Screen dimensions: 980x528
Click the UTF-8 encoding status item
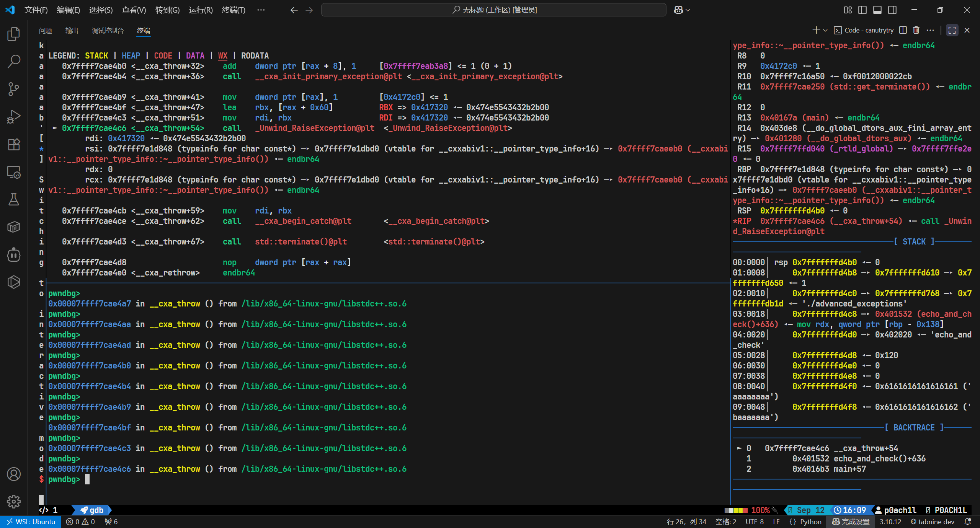(x=754, y=521)
